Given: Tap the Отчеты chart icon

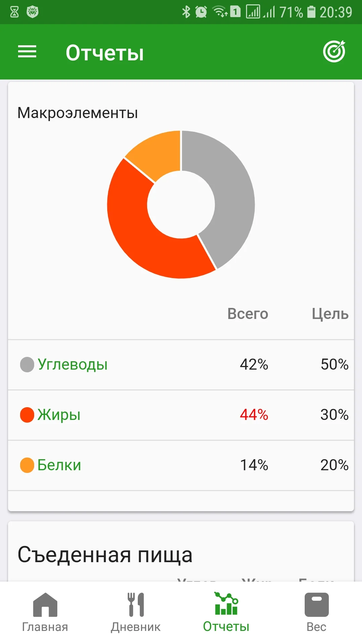Looking at the screenshot, I should tap(226, 604).
